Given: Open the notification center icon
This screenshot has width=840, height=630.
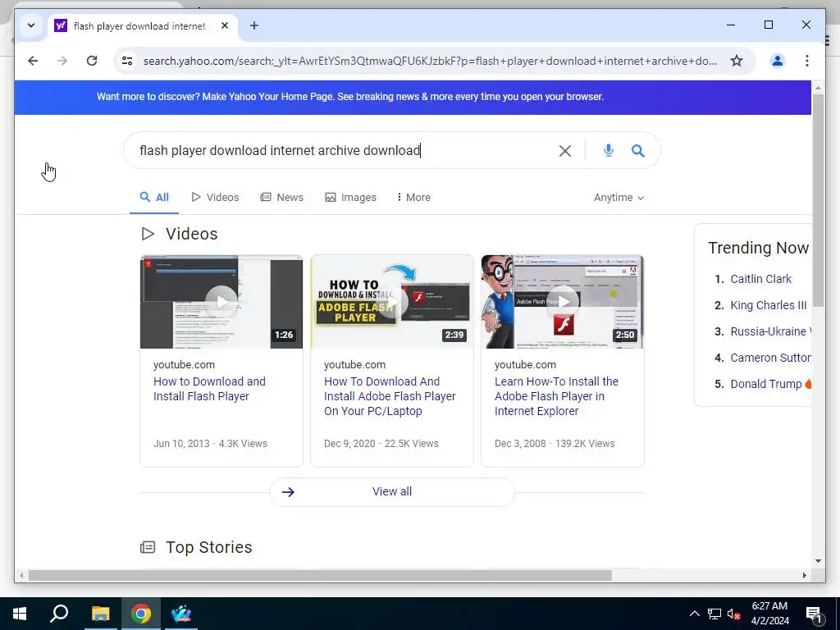Looking at the screenshot, I should pyautogui.click(x=813, y=614).
